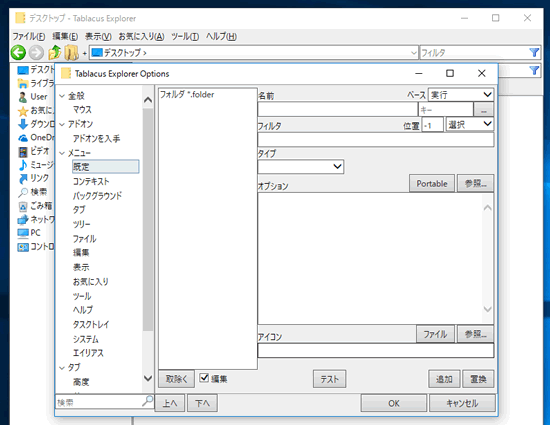Click the 位置 field showing -1
The image size is (550, 425).
pos(432,125)
